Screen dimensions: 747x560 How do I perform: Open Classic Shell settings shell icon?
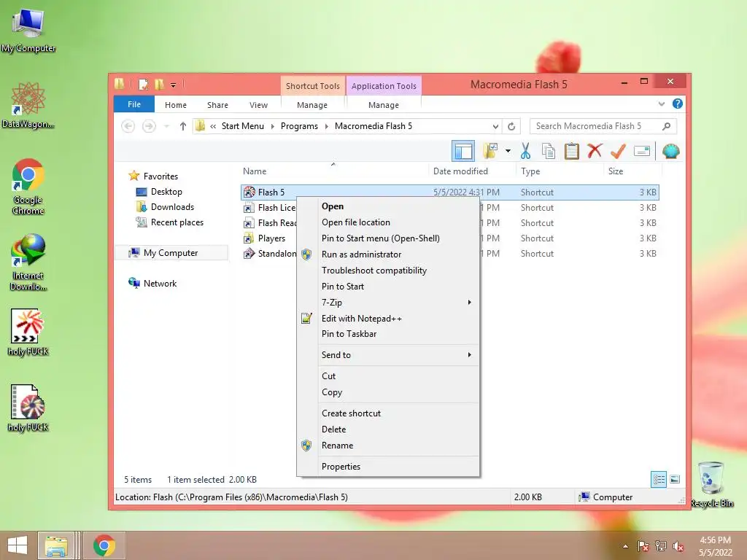click(x=671, y=152)
